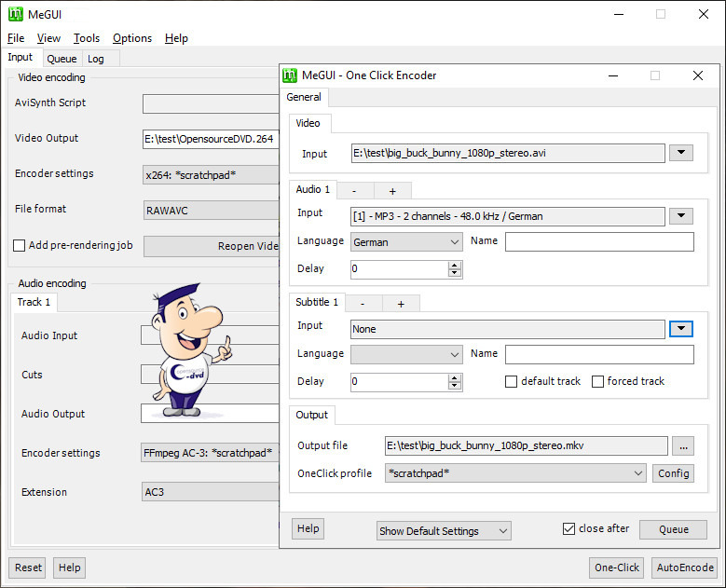Enable the default track checkbox
The width and height of the screenshot is (726, 588).
(511, 381)
